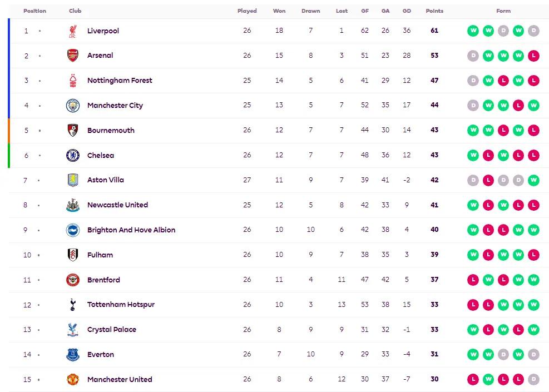Click the Points column header
Screen dimensions: 549x392
pyautogui.click(x=434, y=11)
